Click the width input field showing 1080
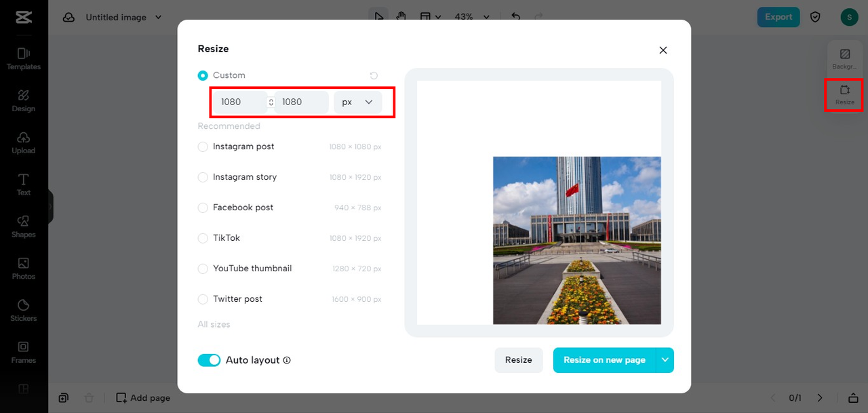The width and height of the screenshot is (868, 413). pyautogui.click(x=239, y=102)
